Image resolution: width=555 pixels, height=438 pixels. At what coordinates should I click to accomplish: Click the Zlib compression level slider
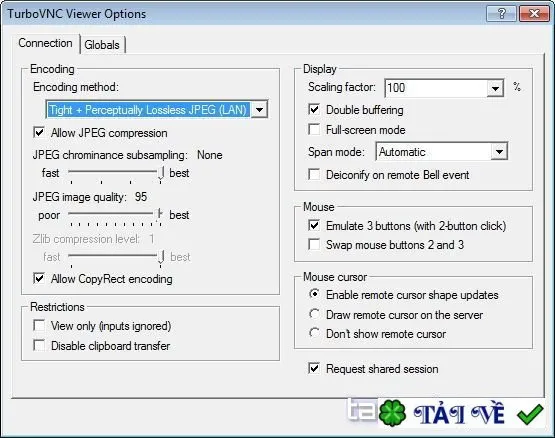pos(116,257)
